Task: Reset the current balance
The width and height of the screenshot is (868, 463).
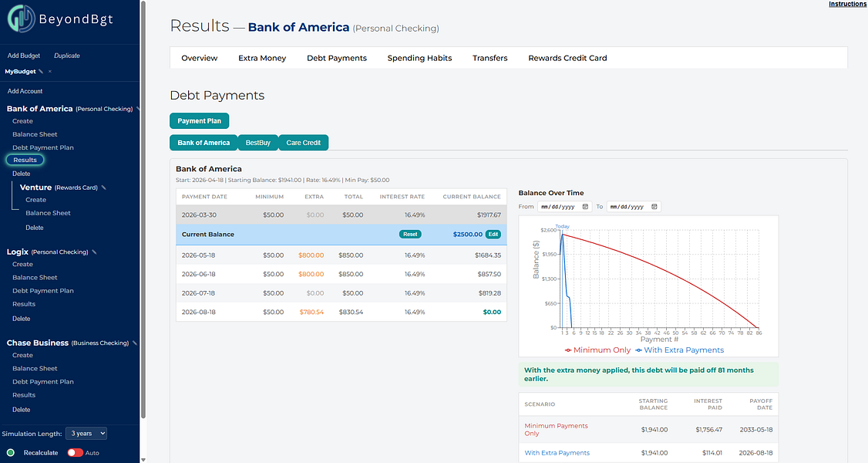Action: click(x=410, y=235)
